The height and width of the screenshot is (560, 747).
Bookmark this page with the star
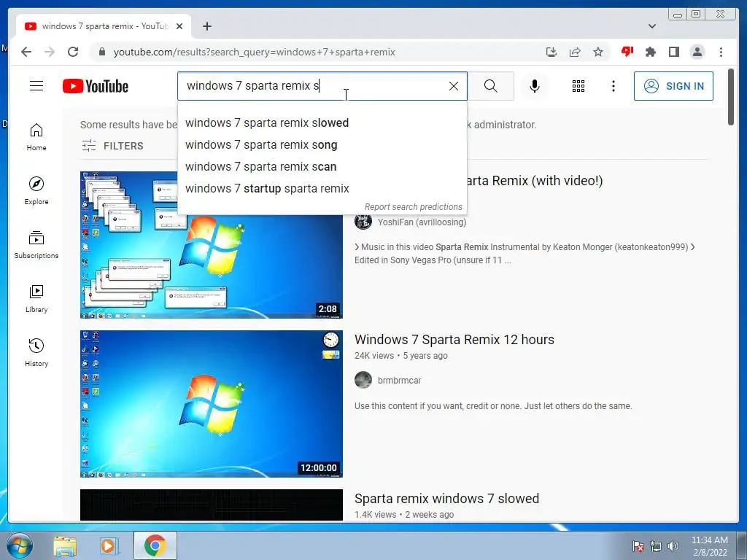pos(598,52)
